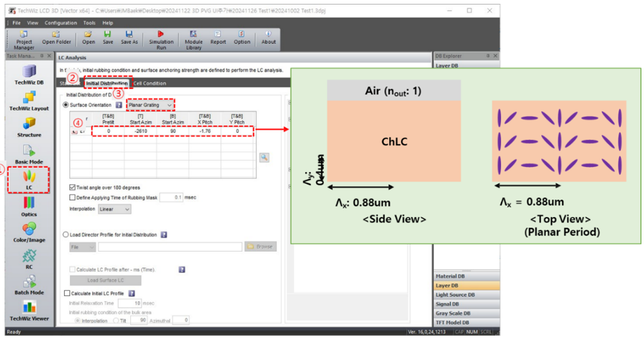This screenshot has width=644, height=339.
Task: Tick the Calculate Initial LC Profile checkbox
Action: [x=67, y=293]
